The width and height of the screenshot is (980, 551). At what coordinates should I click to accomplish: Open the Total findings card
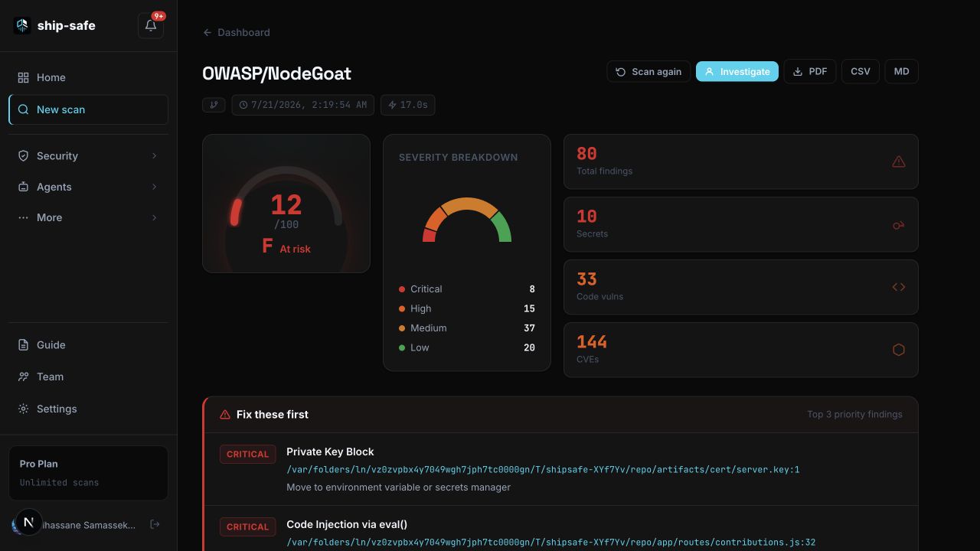point(741,161)
